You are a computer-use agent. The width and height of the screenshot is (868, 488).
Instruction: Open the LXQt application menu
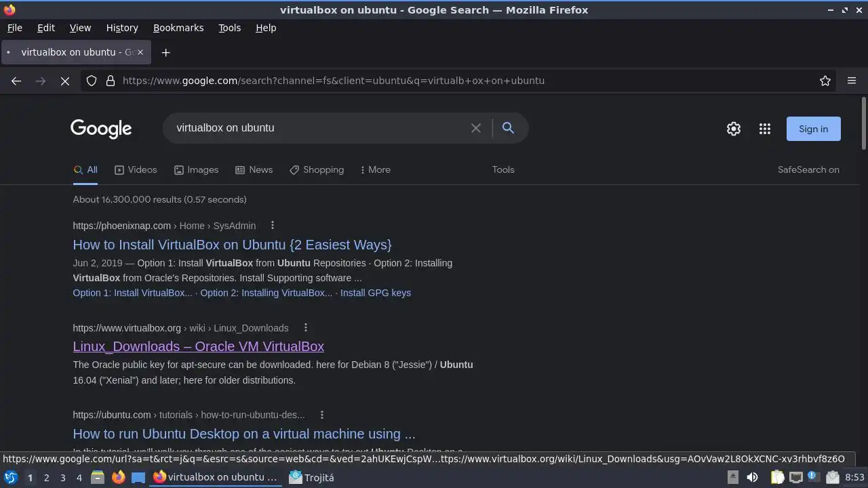[x=11, y=477]
